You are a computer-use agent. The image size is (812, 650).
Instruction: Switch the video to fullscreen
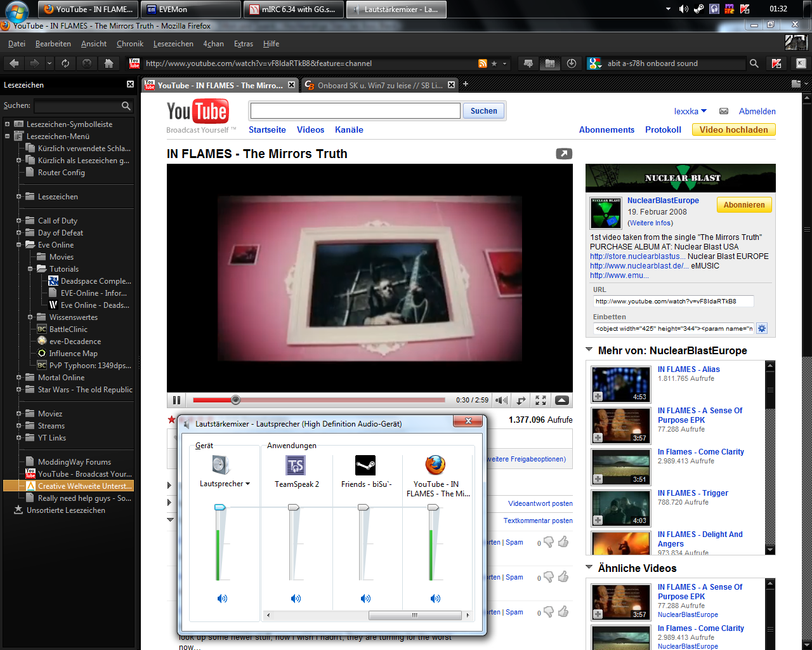click(x=540, y=400)
